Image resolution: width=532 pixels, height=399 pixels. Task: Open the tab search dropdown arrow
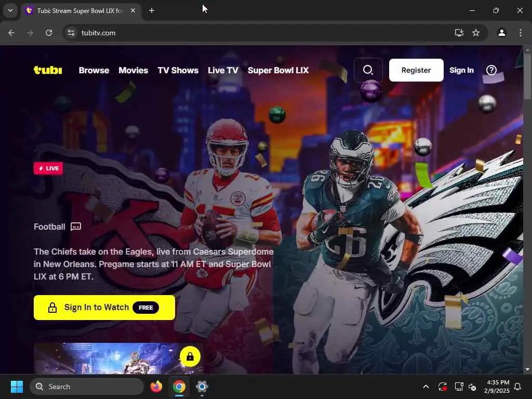click(x=10, y=10)
